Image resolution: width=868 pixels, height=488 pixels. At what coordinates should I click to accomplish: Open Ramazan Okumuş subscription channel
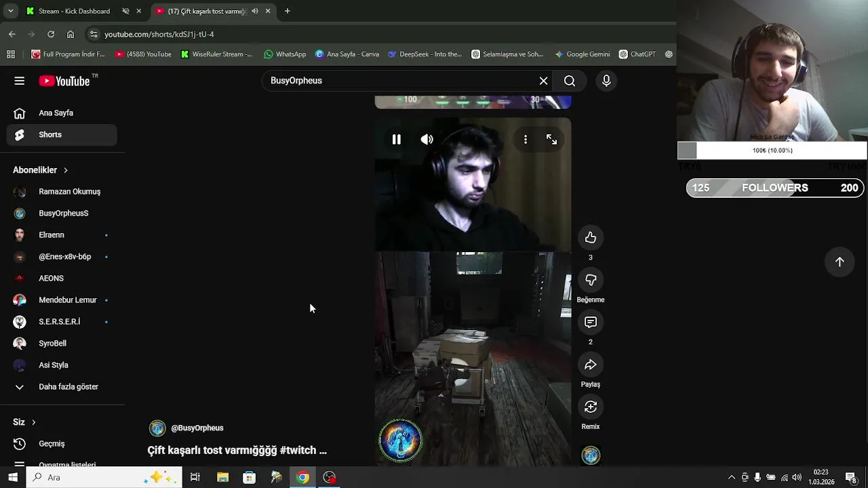(62, 192)
